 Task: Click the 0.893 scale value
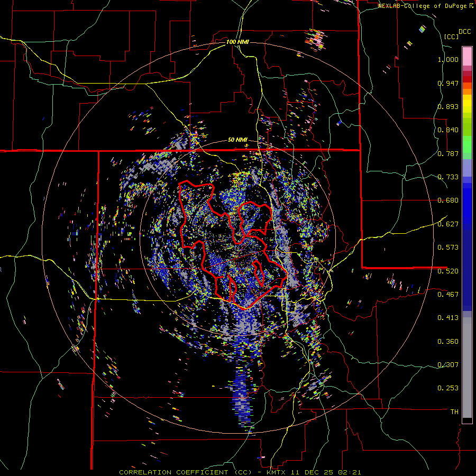[x=448, y=106]
